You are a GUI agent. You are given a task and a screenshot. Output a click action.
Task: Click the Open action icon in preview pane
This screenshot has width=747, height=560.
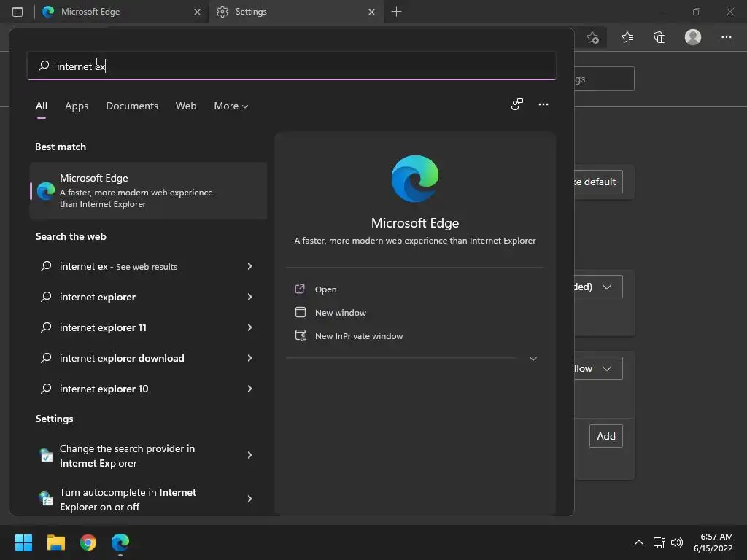pyautogui.click(x=300, y=289)
